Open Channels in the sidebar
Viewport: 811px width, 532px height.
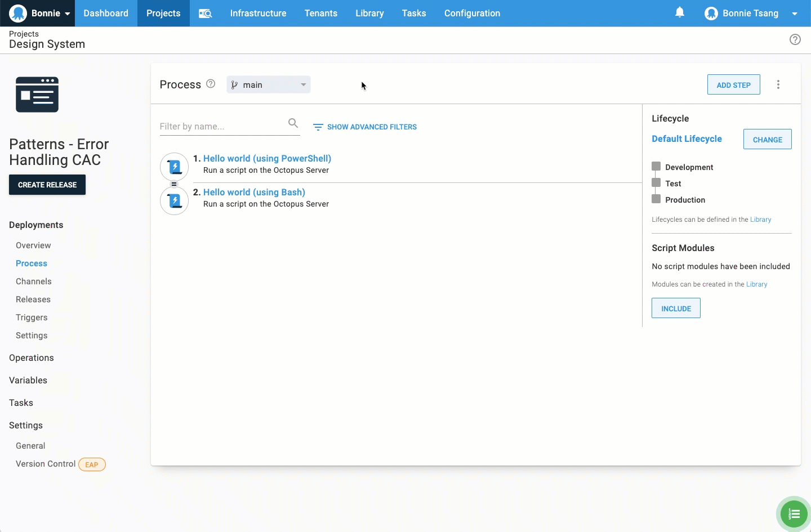tap(34, 281)
